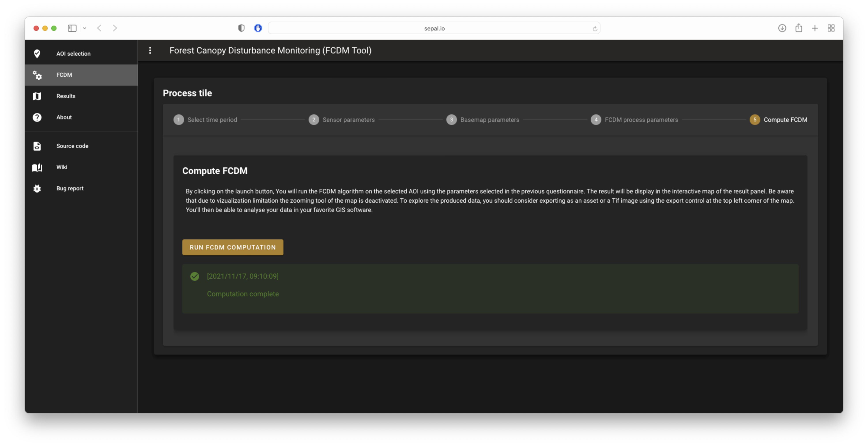Toggle the Safari sidebar button
868x446 pixels.
click(72, 28)
